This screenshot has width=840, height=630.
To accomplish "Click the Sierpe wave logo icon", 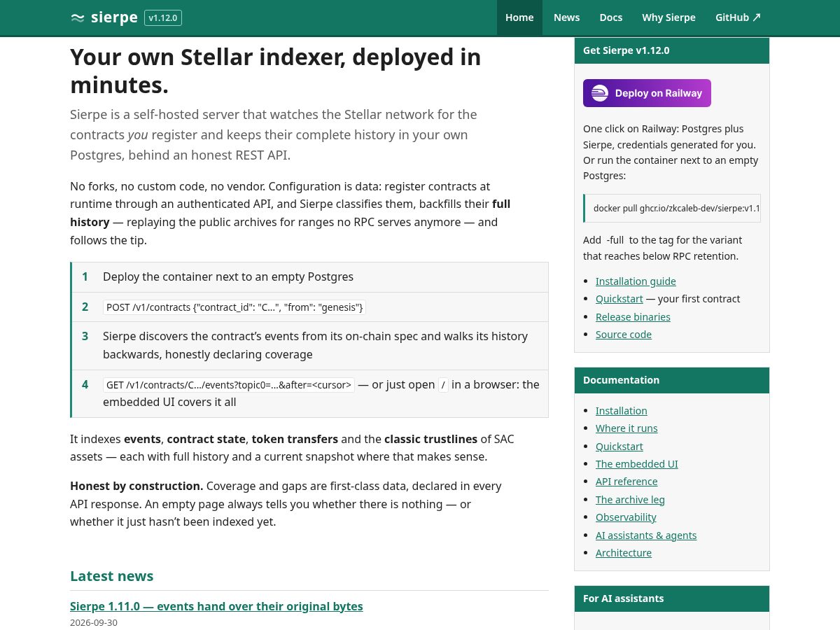I will [78, 18].
